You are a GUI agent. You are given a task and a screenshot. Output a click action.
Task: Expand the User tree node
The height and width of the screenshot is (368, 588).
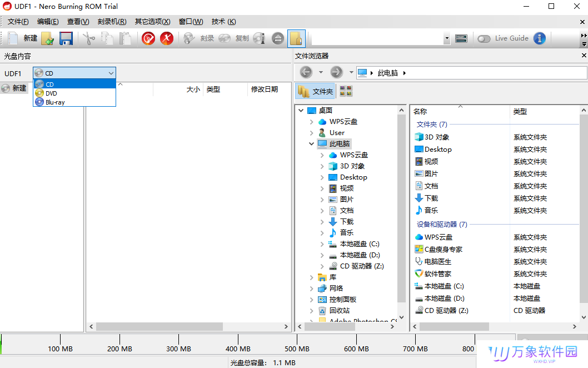311,133
